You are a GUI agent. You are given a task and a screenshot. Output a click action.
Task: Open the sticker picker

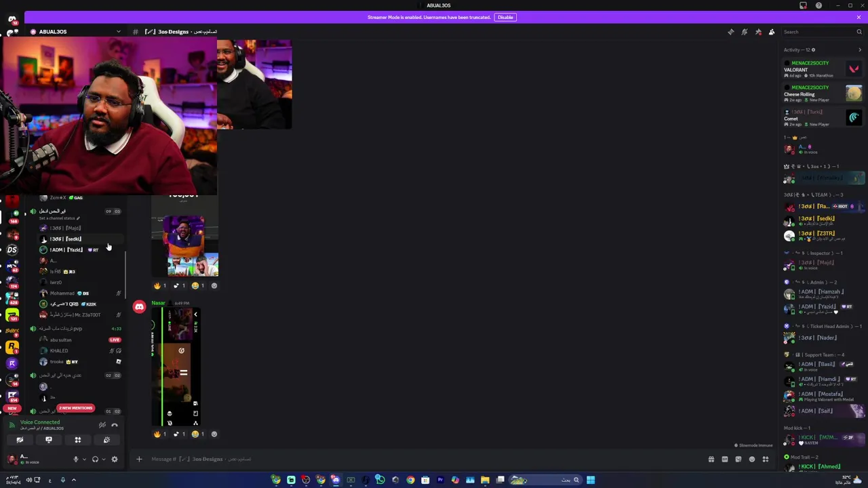(738, 460)
